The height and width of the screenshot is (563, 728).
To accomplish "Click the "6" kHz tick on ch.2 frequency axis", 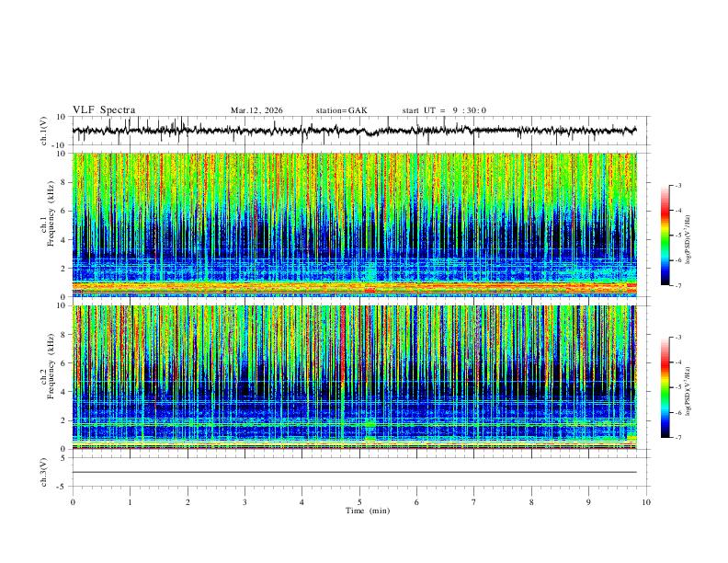I will 64,362.
